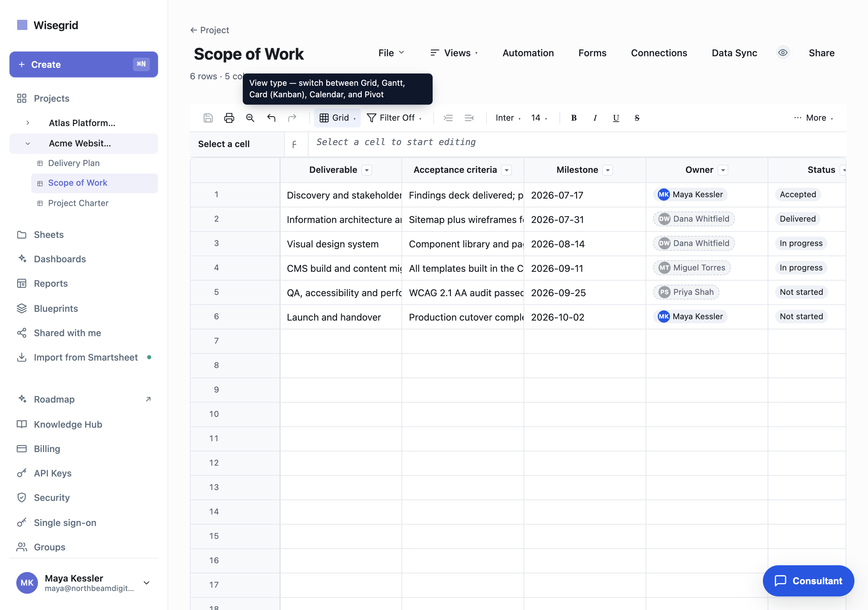The height and width of the screenshot is (610, 868).
Task: Click the formula bar input field
Action: coord(577,144)
